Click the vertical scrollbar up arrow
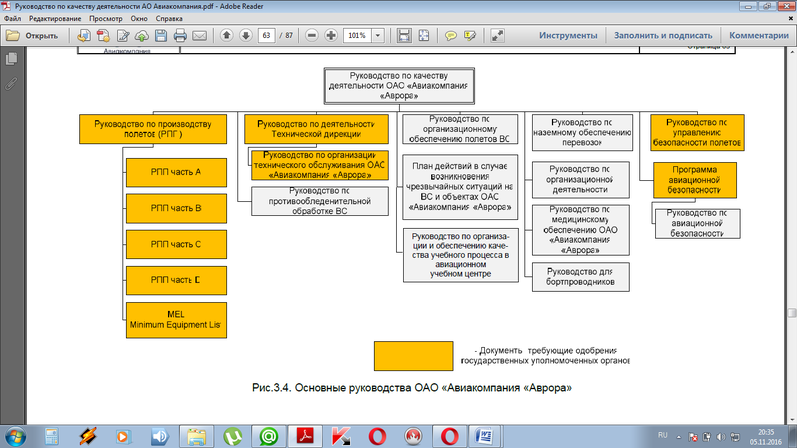Image resolution: width=797 pixels, height=448 pixels. 792,52
